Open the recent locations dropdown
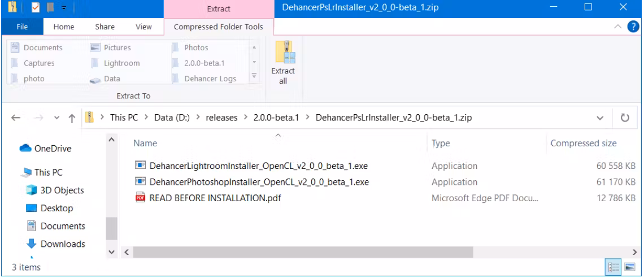 tap(57, 118)
